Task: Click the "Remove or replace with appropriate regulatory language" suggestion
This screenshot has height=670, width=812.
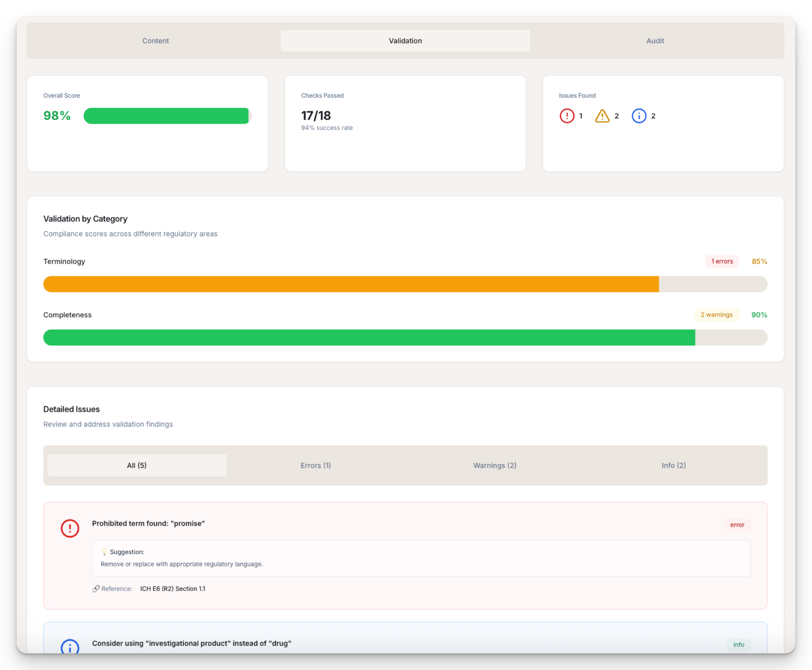Action: click(182, 564)
